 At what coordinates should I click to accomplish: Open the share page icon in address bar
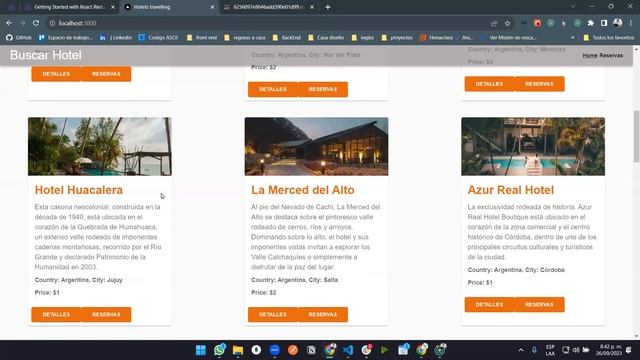[x=494, y=23]
